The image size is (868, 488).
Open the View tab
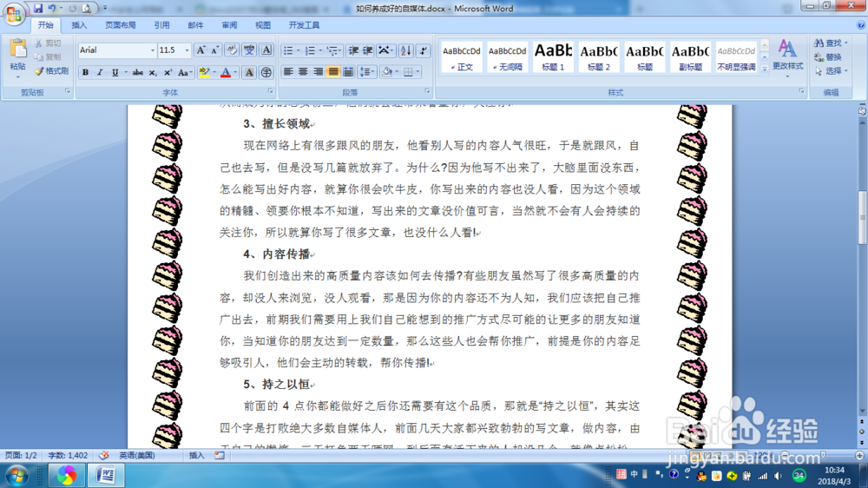(263, 25)
